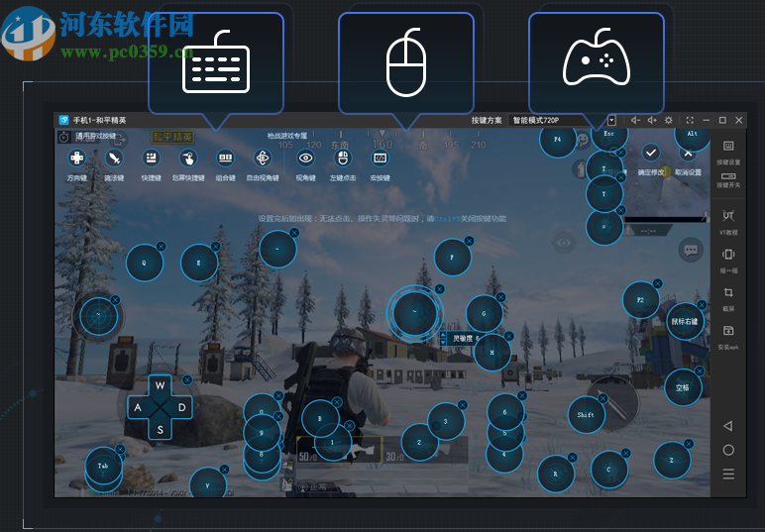
Task: Delete the Z key mapping
Action: click(689, 444)
